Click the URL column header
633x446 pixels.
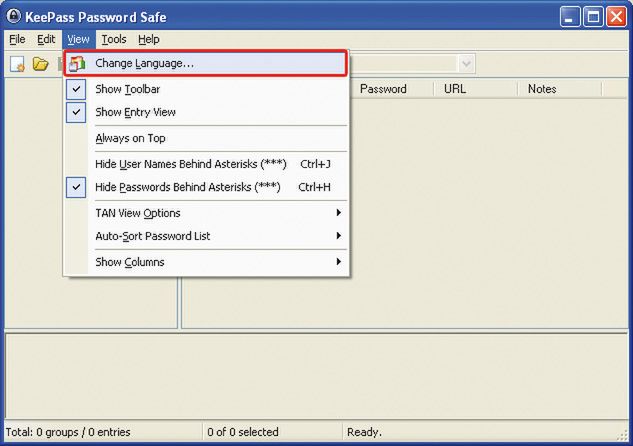pyautogui.click(x=455, y=89)
